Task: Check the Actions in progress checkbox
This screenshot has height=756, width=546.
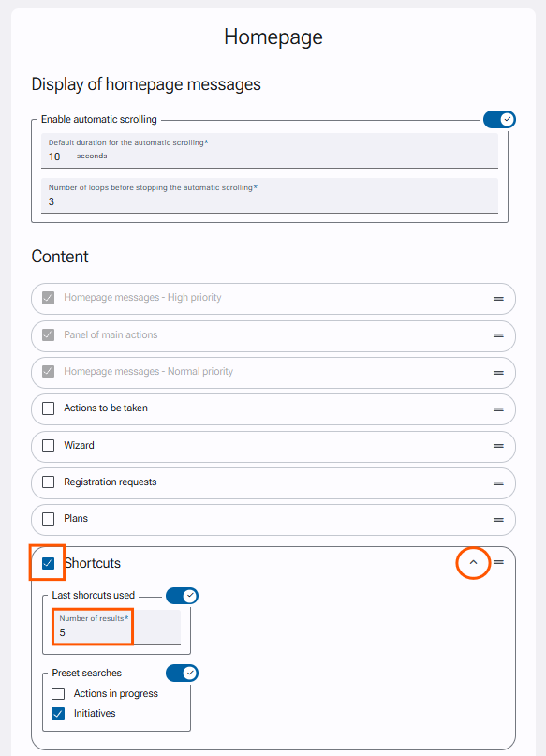Action: [x=58, y=693]
